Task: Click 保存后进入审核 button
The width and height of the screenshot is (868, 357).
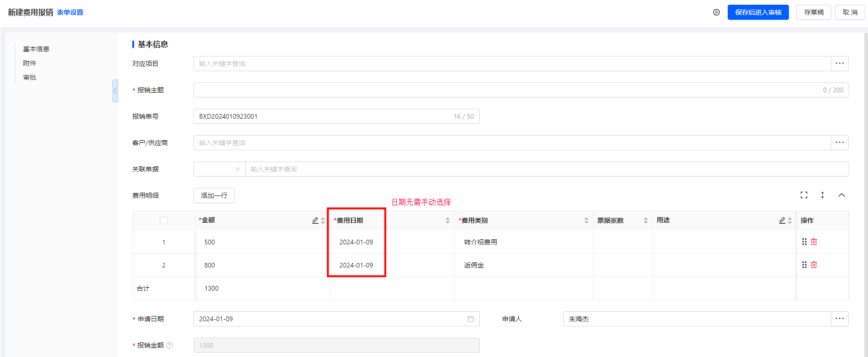Action: click(x=758, y=12)
